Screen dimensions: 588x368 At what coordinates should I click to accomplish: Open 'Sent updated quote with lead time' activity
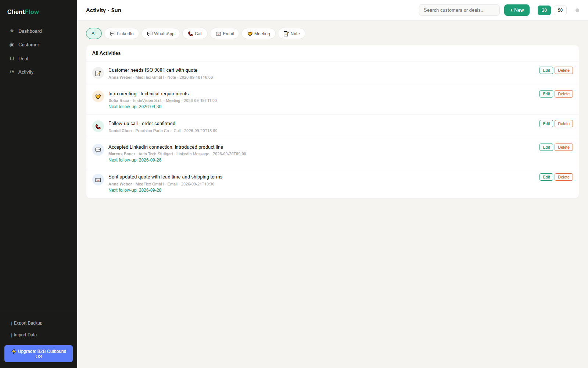165,177
